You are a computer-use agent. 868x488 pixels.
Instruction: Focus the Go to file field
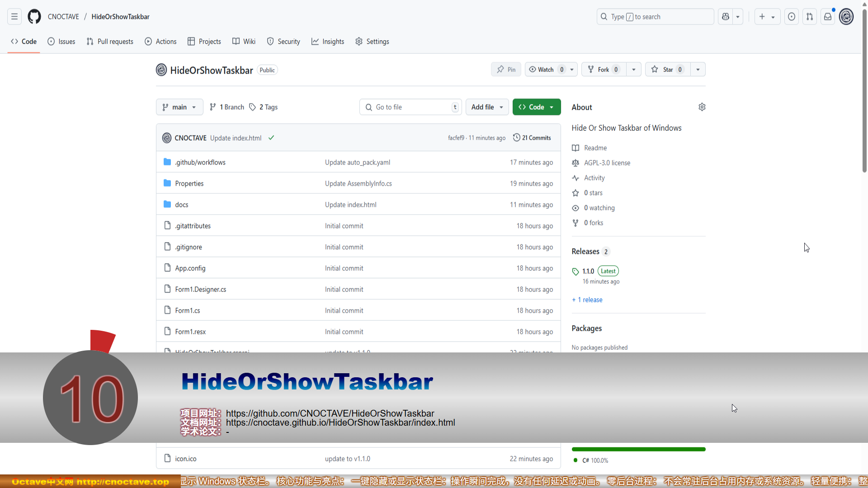pyautogui.click(x=410, y=107)
